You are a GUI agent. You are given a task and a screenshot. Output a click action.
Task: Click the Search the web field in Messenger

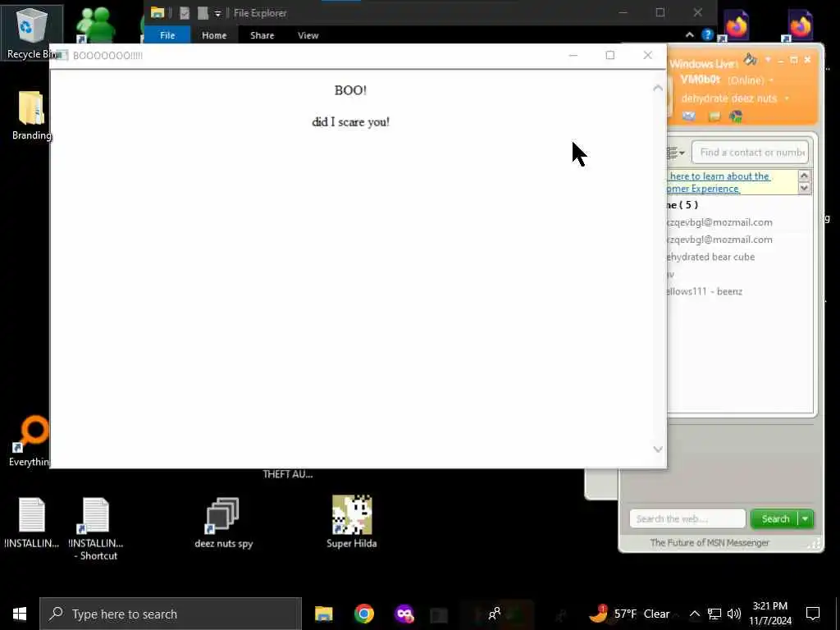687,518
